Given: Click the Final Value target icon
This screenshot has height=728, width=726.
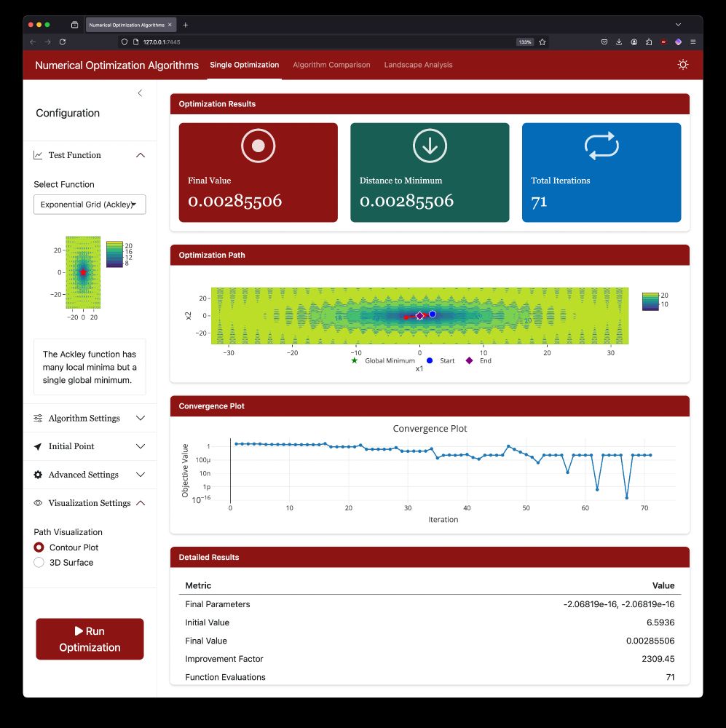Looking at the screenshot, I should point(259,146).
